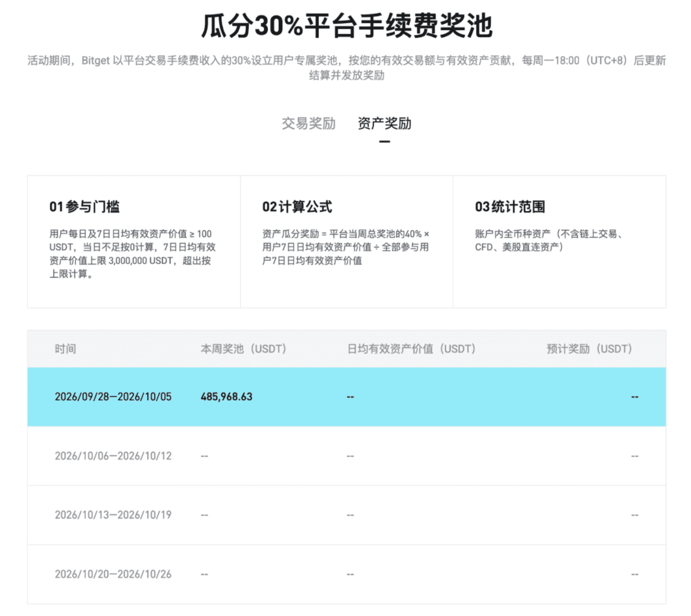The width and height of the screenshot is (691, 616).
Task: Click the 预计奖励（USDT）column header
Action: 590,349
